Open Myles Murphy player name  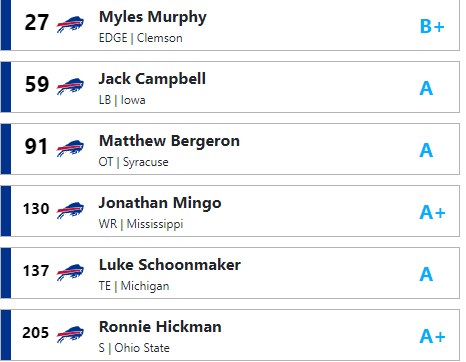click(153, 17)
